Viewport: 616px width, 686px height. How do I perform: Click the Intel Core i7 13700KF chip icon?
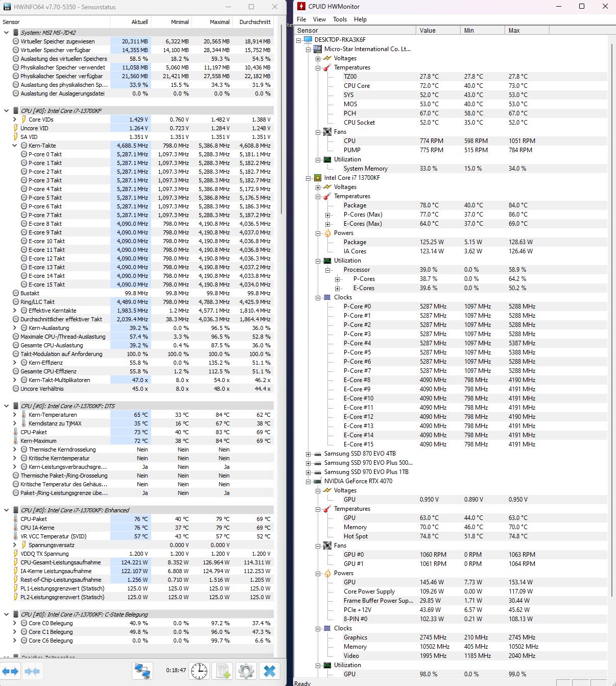[x=318, y=178]
